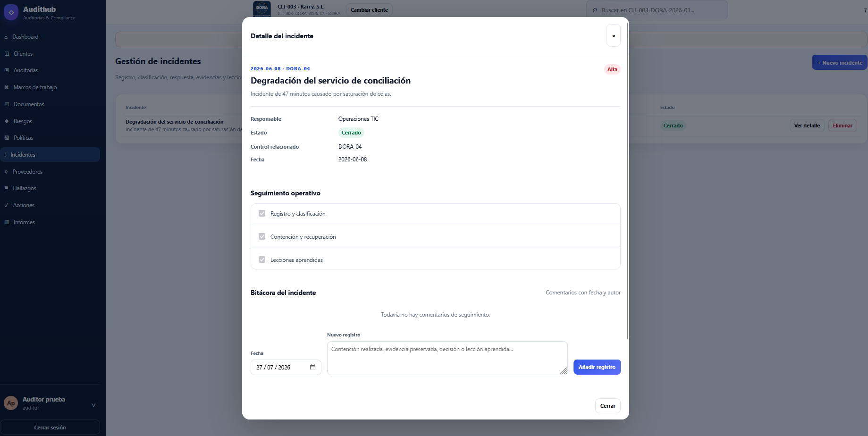Image resolution: width=868 pixels, height=436 pixels.
Task: Click the DORA client logo thumbnail
Action: coord(262,9)
